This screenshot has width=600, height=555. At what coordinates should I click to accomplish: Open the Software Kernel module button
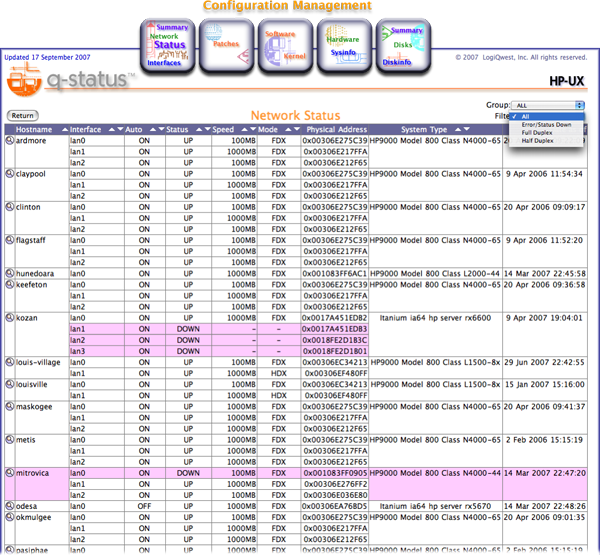tap(285, 45)
